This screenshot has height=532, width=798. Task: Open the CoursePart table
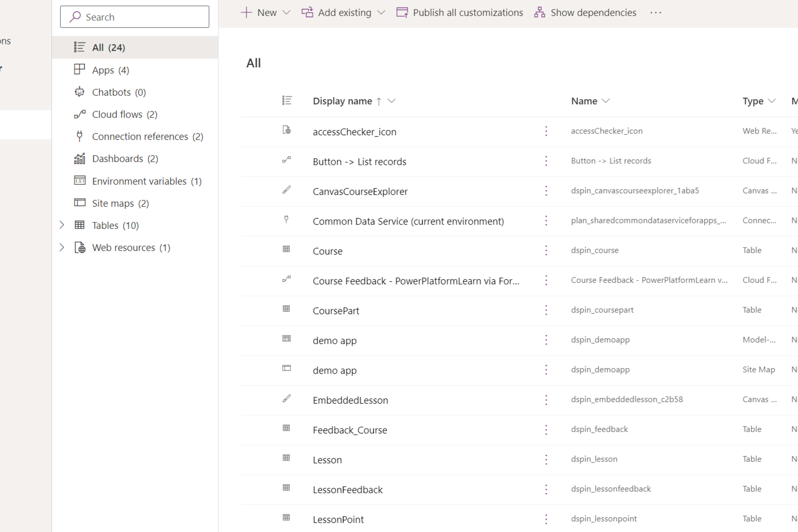tap(336, 311)
